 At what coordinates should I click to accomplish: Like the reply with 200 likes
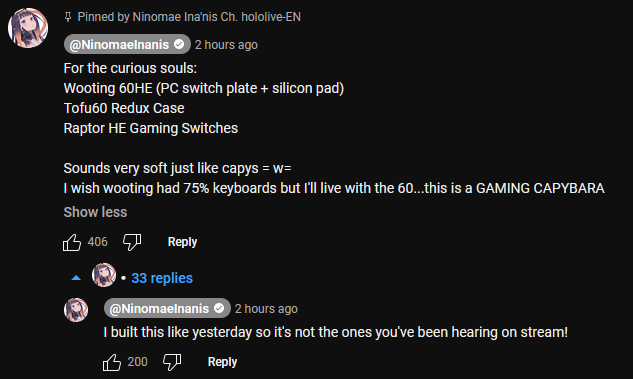(112, 362)
